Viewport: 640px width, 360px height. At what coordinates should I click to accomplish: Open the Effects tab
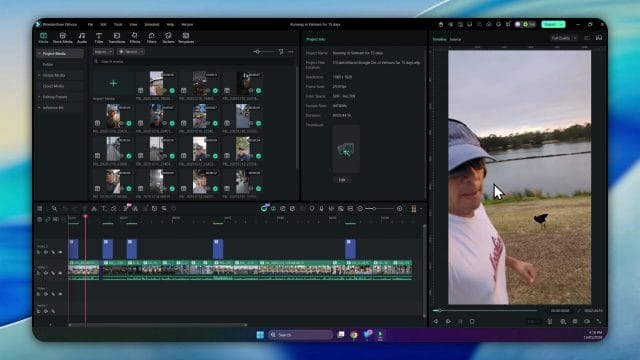(x=135, y=38)
